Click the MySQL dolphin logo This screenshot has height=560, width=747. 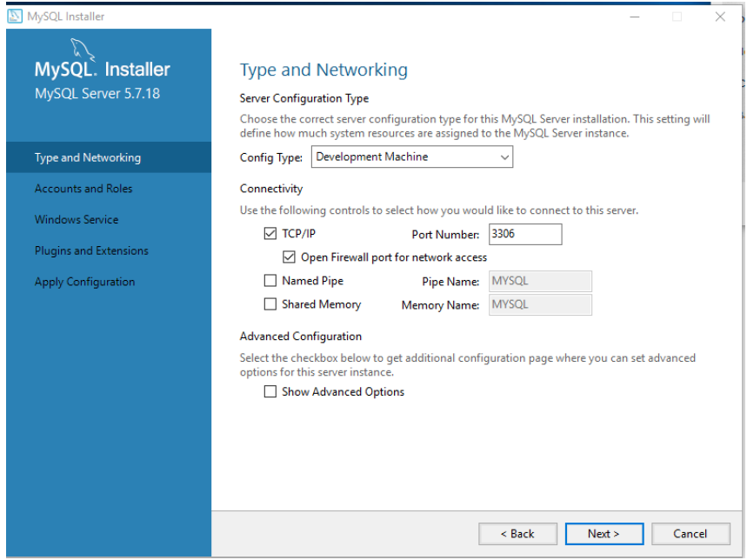coord(80,50)
